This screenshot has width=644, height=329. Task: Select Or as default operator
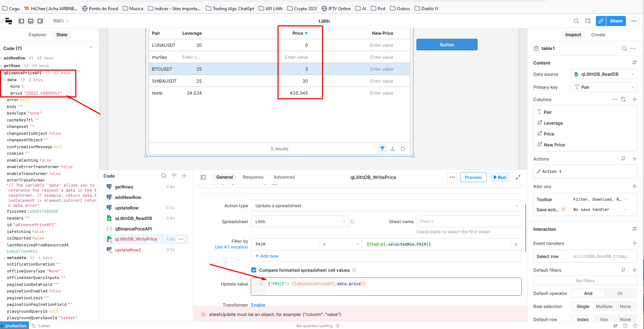click(620, 293)
